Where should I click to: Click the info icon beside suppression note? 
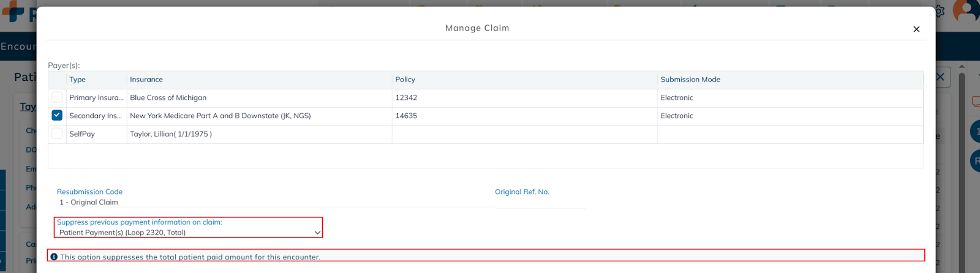coord(54,257)
